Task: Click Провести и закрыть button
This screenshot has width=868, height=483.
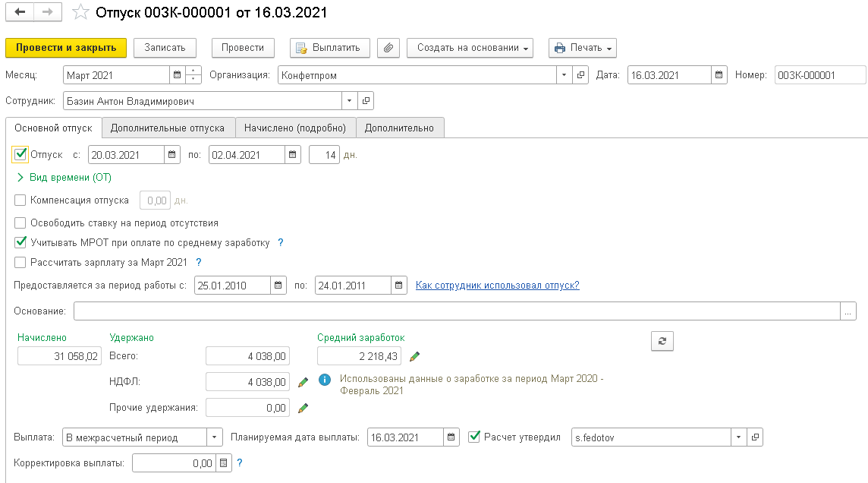Action: click(66, 48)
